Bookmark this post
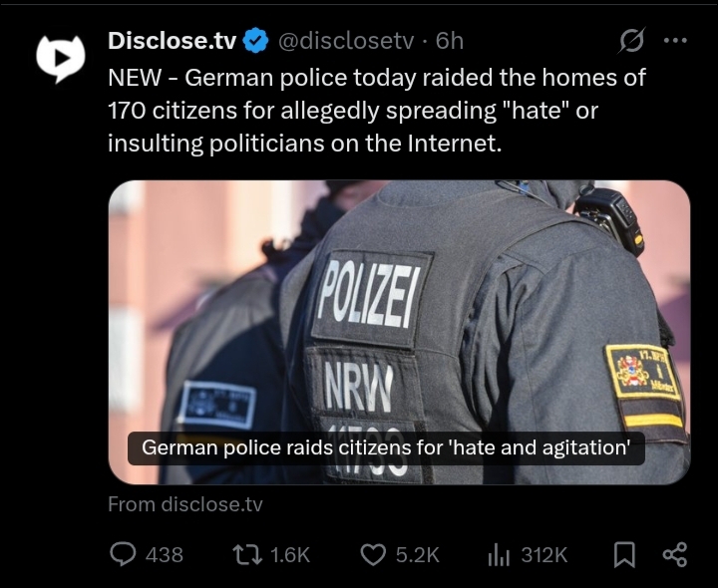The width and height of the screenshot is (718, 588). point(624,554)
